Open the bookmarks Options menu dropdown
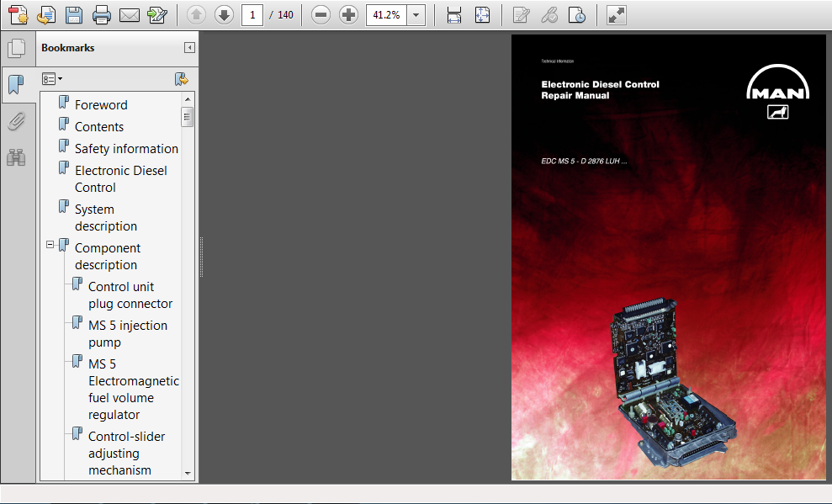 point(52,79)
